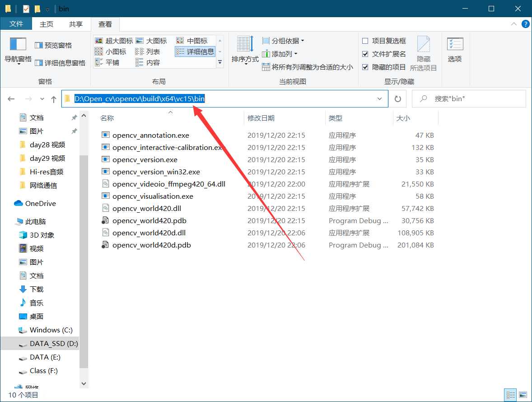Select 小图标 layout
Screen dimensions: 532x402
(x=111, y=51)
